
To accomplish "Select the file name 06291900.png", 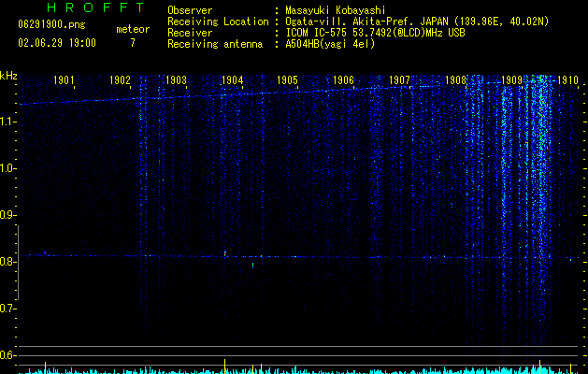I will 51,25.
